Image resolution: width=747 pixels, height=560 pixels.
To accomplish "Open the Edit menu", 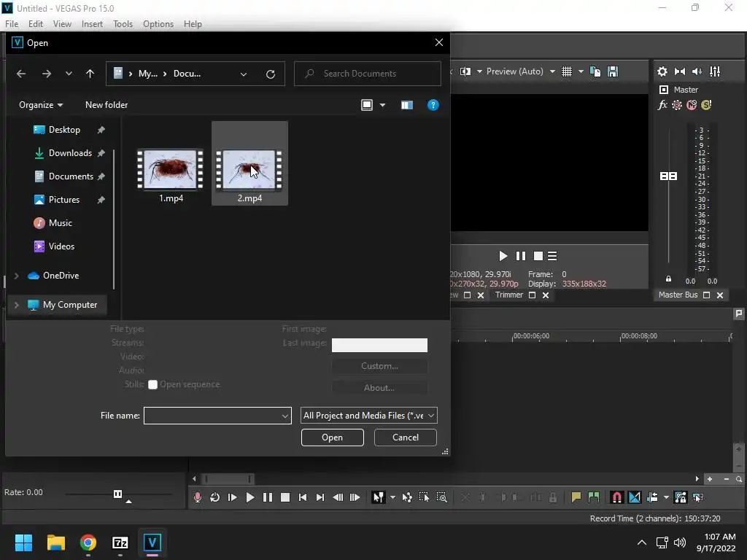I will click(36, 24).
